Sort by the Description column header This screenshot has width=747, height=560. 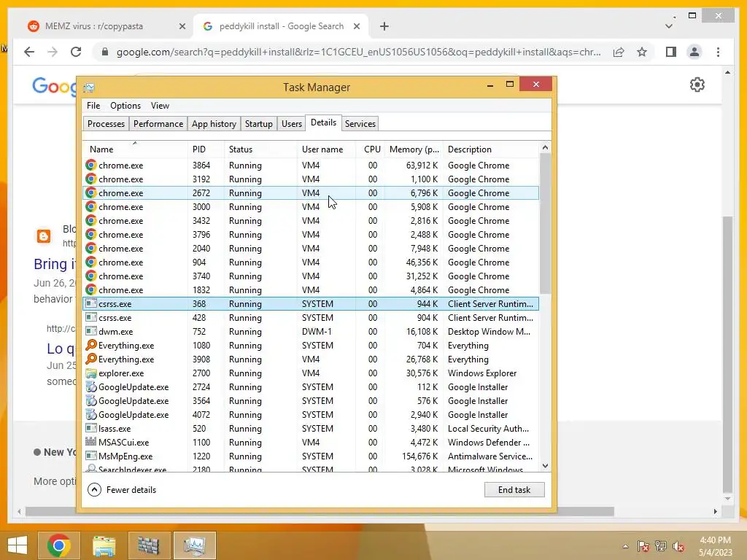click(x=491, y=149)
